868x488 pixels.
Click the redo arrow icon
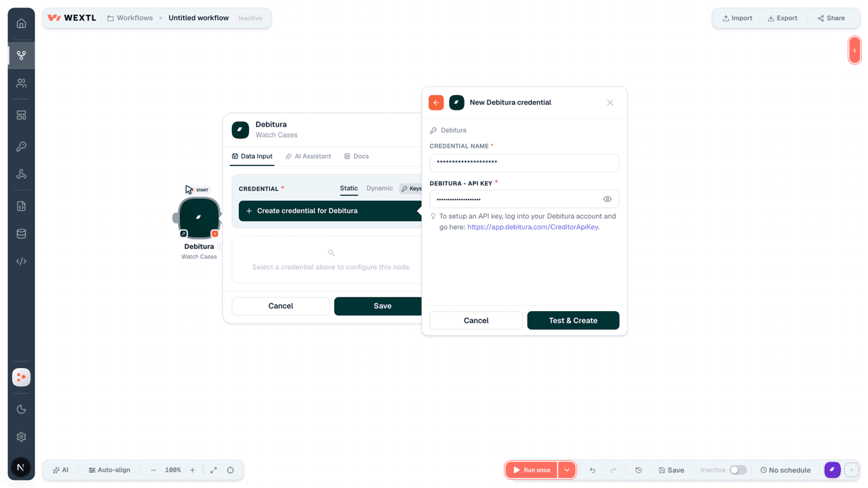point(614,470)
